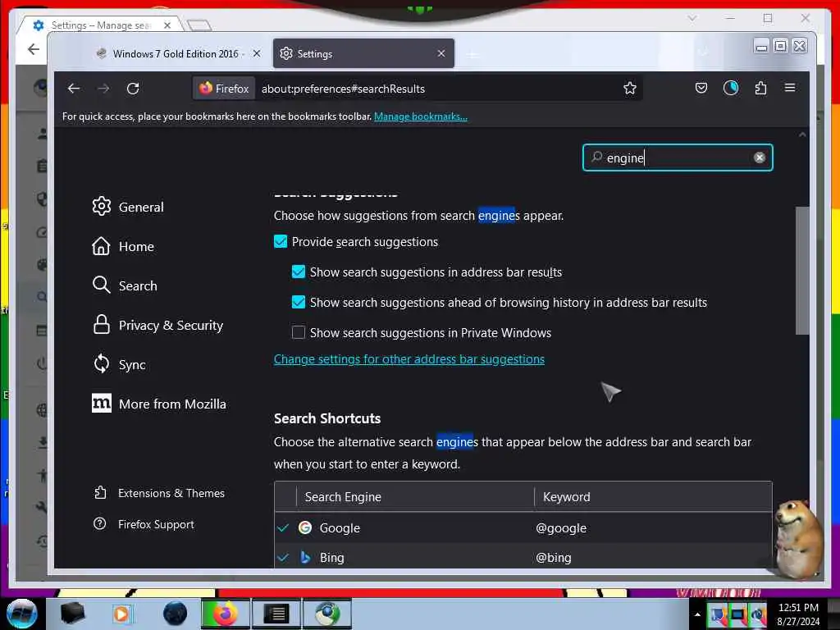Show hidden system tray icons arrow
The image size is (840, 630).
click(x=697, y=614)
